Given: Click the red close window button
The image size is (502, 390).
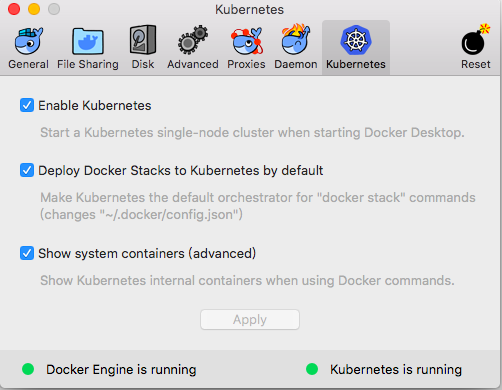Looking at the screenshot, I should click(14, 9).
